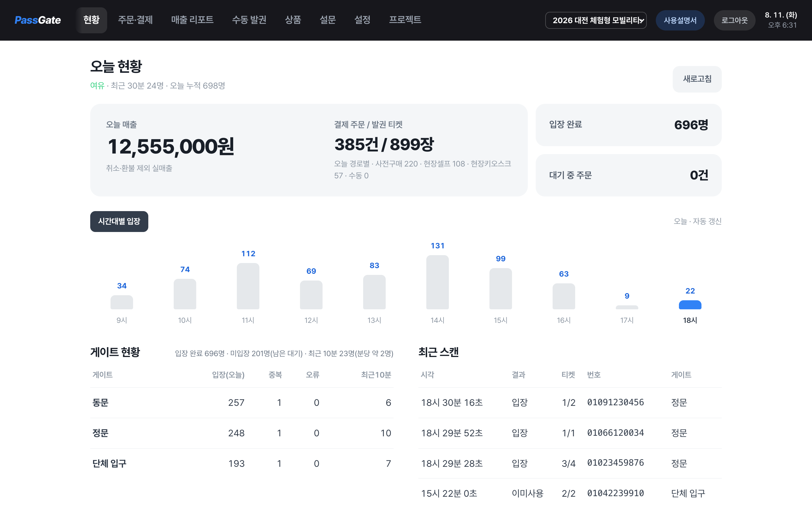
Task: Click the 여유 status label
Action: 97,86
